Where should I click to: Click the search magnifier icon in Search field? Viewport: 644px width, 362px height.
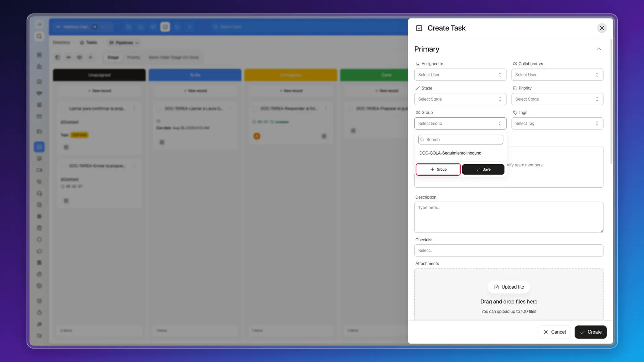(x=422, y=139)
